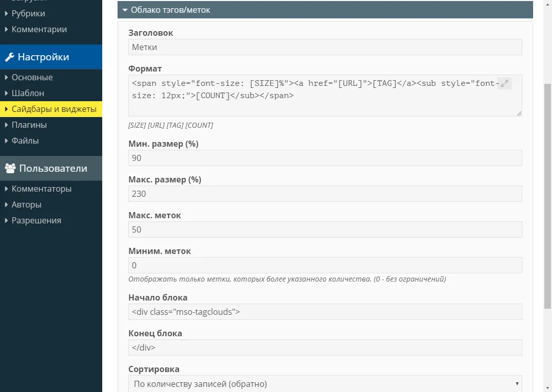This screenshot has width=552, height=392.
Task: Click the expand icon in Формат textarea
Action: pos(504,83)
